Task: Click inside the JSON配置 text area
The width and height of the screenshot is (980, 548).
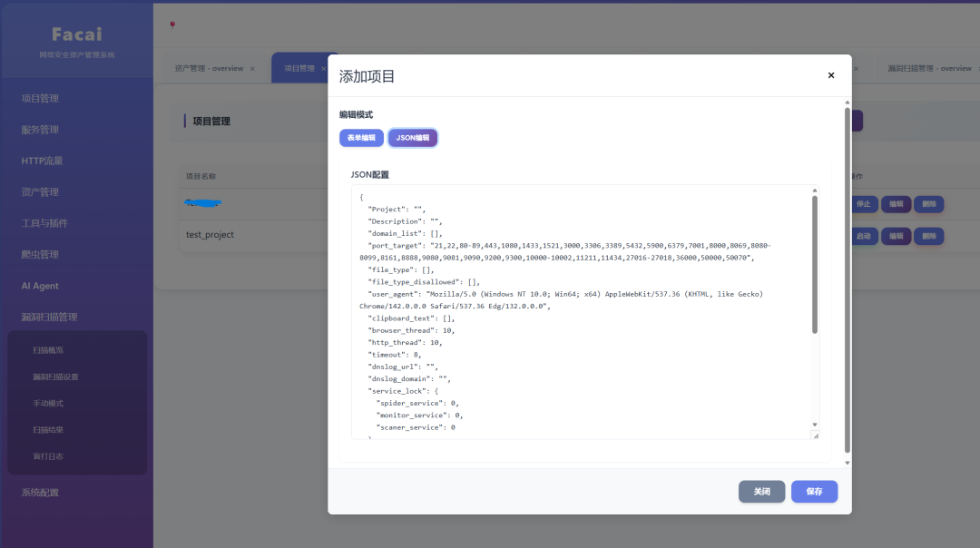Action: (x=581, y=312)
